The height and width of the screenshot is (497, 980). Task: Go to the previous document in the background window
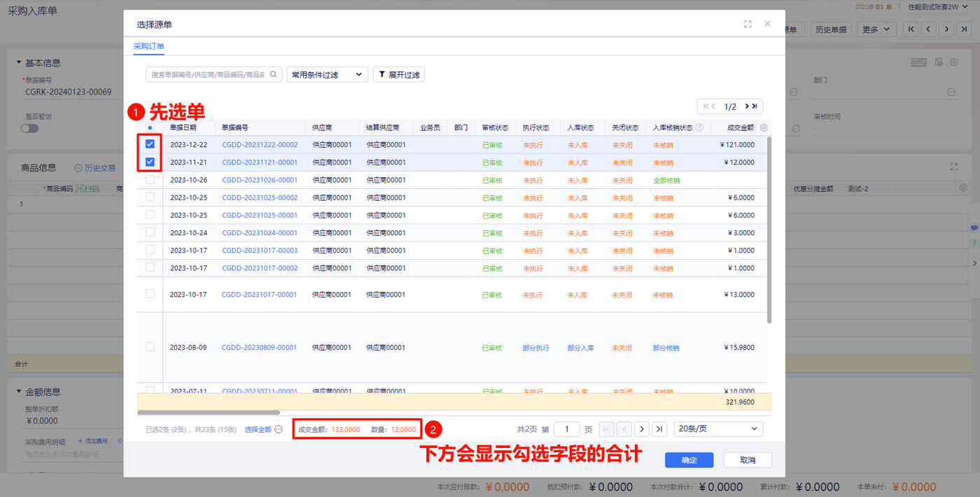[x=928, y=29]
